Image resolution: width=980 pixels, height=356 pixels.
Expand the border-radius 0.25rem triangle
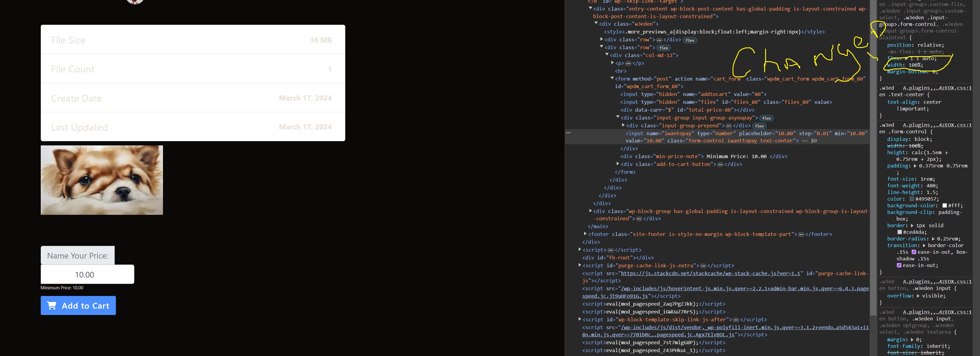click(x=933, y=239)
